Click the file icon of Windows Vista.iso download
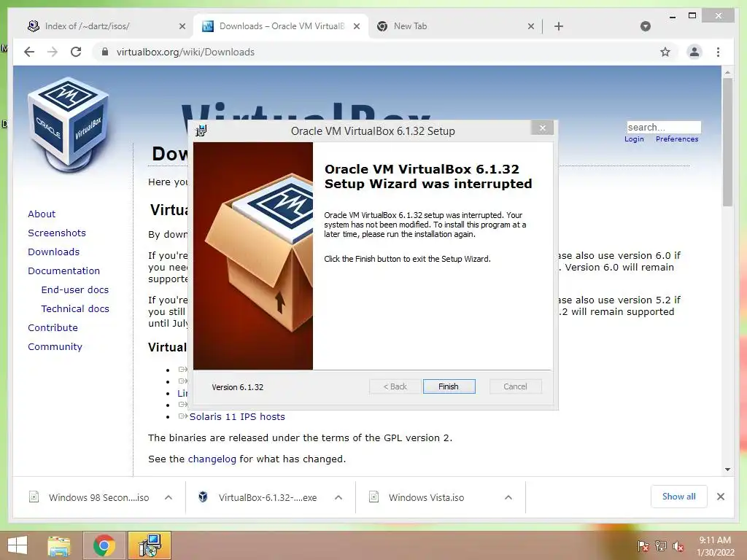747x560 pixels. (x=374, y=497)
